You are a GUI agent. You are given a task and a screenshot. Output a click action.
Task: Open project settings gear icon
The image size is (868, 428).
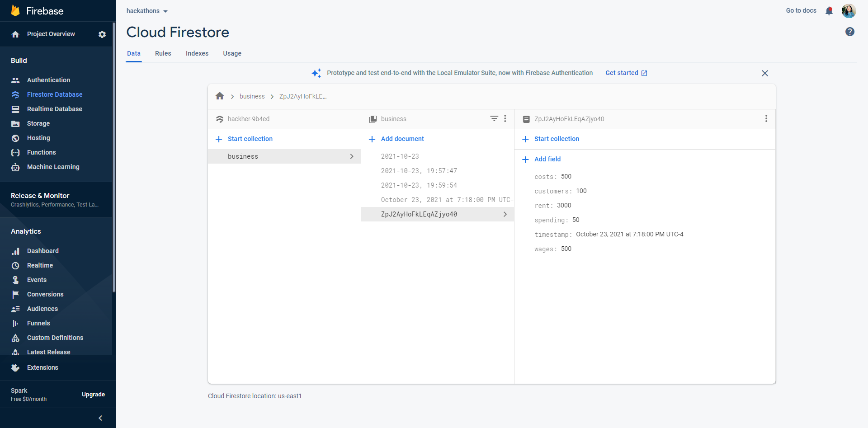click(x=102, y=34)
